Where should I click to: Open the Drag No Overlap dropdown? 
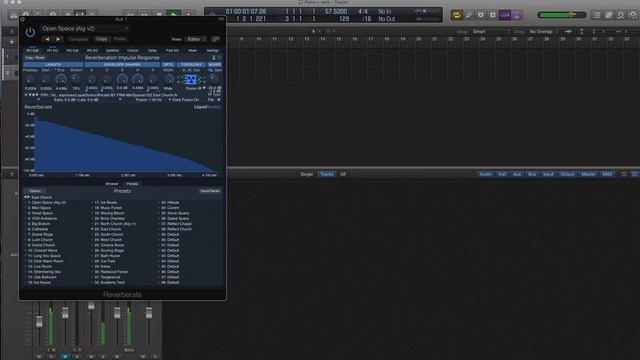[543, 31]
